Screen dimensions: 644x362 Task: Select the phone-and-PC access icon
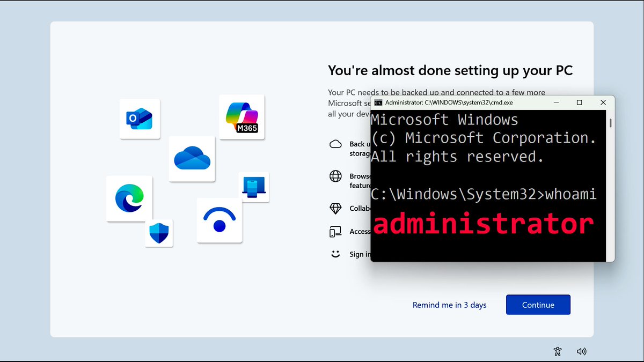coord(337,231)
